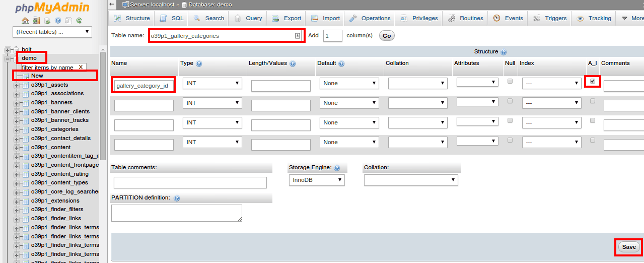This screenshot has height=263, width=644.
Task: Click the o39p1_extensions table icon
Action: [26, 201]
